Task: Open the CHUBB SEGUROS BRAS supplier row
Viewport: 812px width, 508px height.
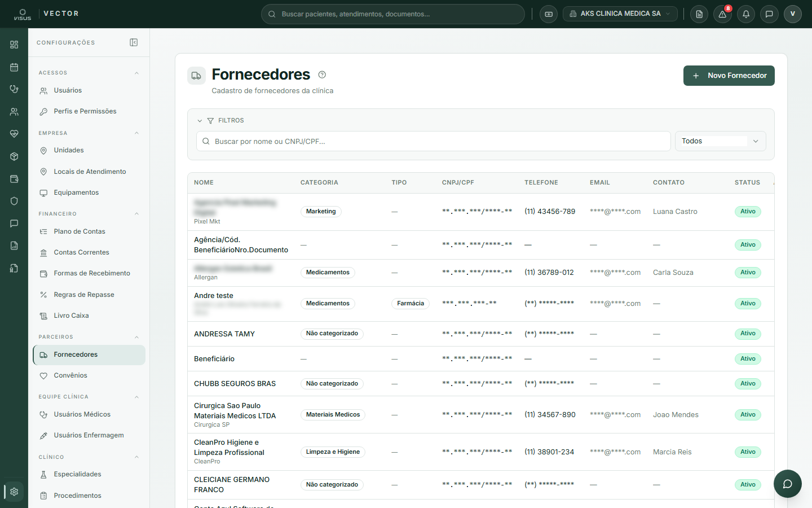Action: [480, 383]
